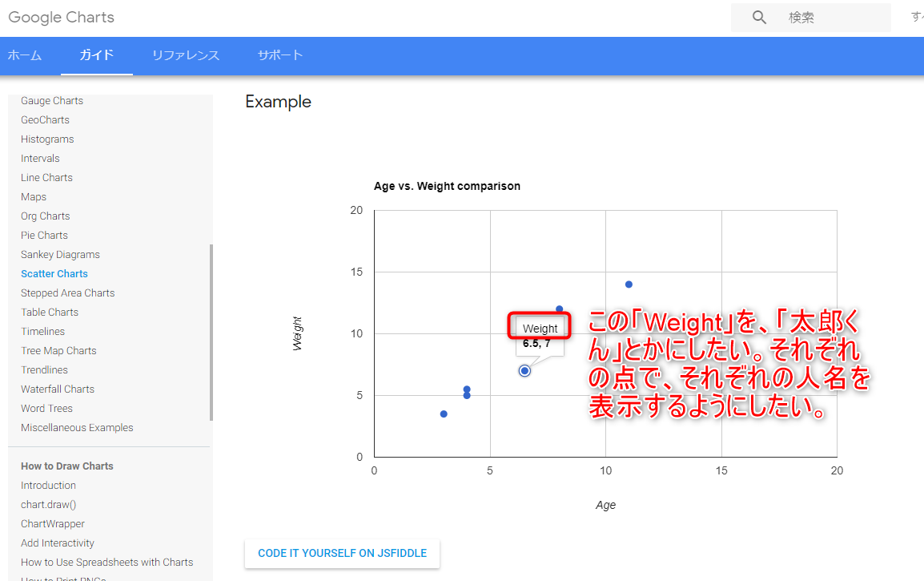Click the data point at age 11

pyautogui.click(x=629, y=284)
